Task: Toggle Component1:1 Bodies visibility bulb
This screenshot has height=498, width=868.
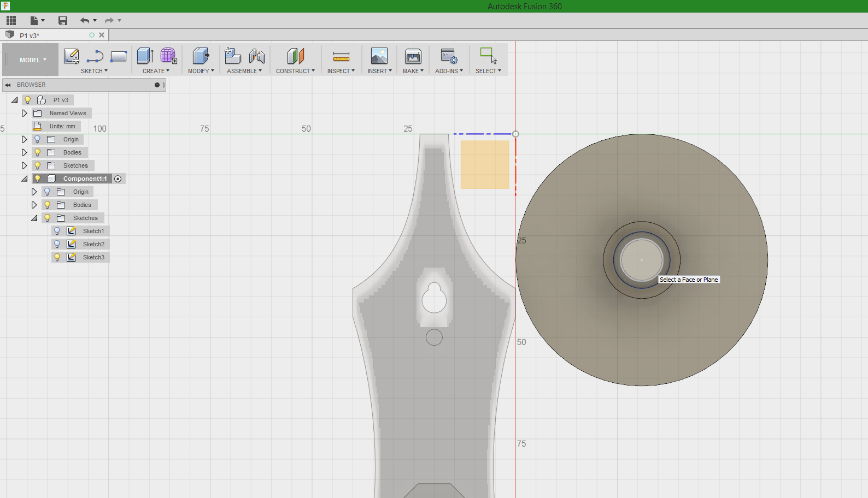Action: click(48, 205)
